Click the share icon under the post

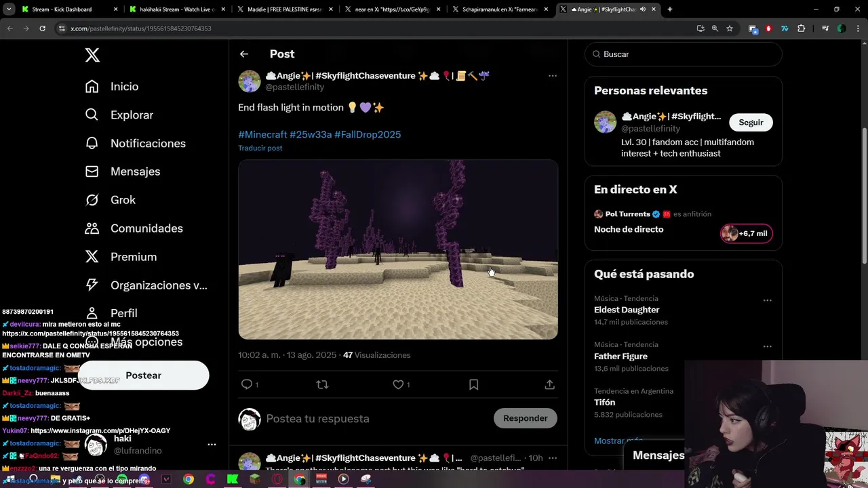550,384
